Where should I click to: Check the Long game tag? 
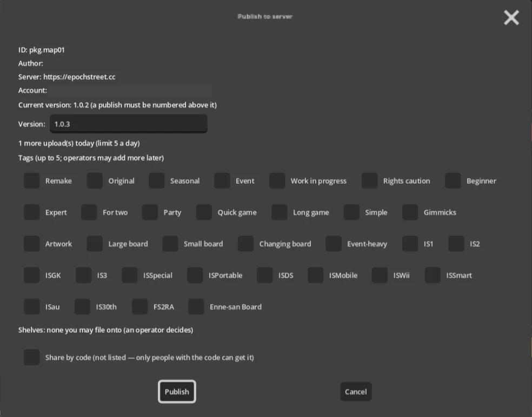(x=279, y=212)
